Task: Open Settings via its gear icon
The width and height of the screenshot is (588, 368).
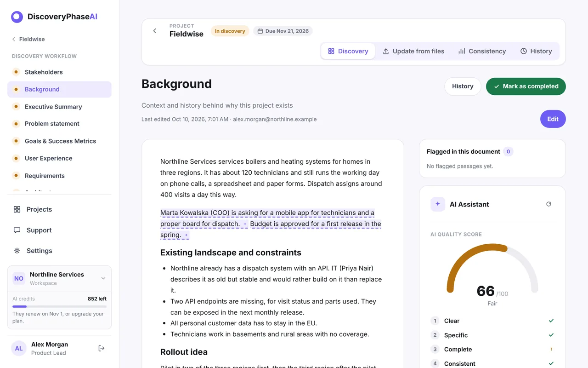Action: [17, 251]
